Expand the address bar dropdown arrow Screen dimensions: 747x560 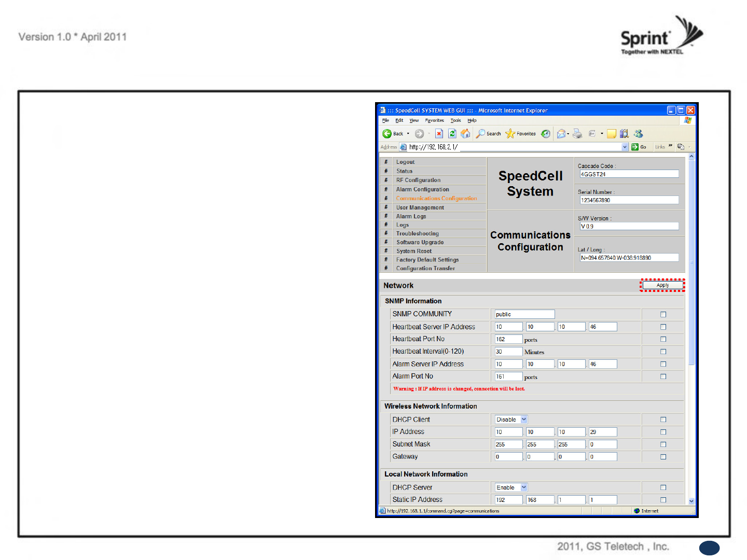click(625, 147)
